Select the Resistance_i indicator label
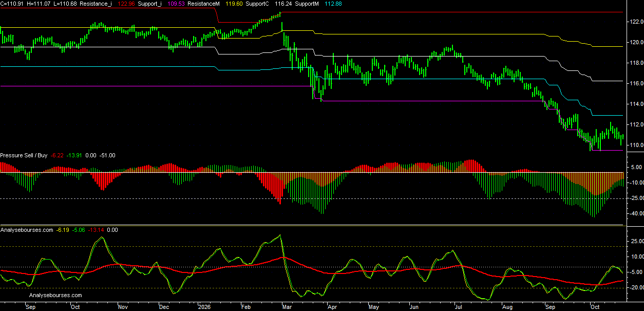644x311 pixels. [x=95, y=4]
